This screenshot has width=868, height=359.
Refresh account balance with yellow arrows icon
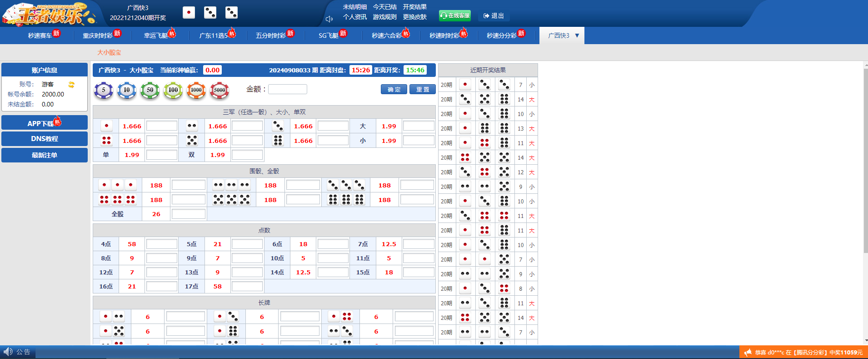pos(71,85)
